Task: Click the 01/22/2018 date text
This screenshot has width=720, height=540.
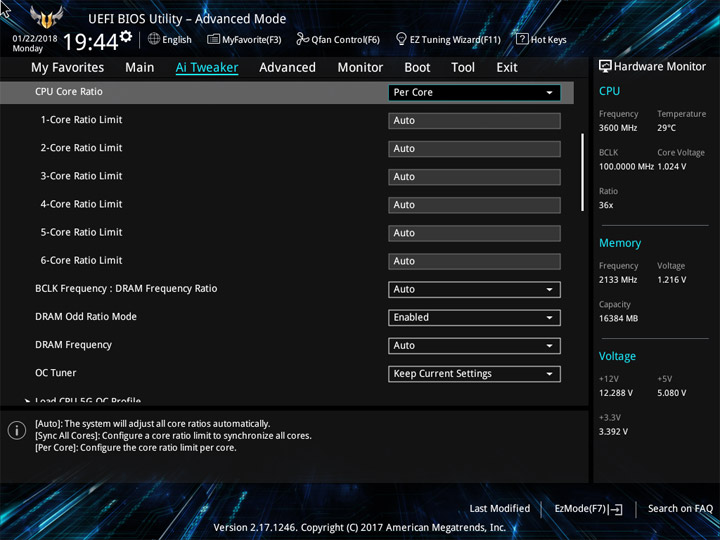Action: [x=35, y=39]
